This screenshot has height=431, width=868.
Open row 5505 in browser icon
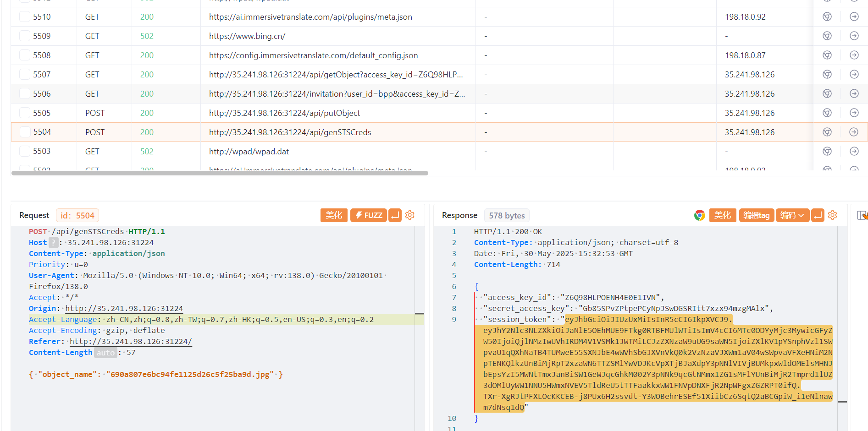pyautogui.click(x=827, y=113)
